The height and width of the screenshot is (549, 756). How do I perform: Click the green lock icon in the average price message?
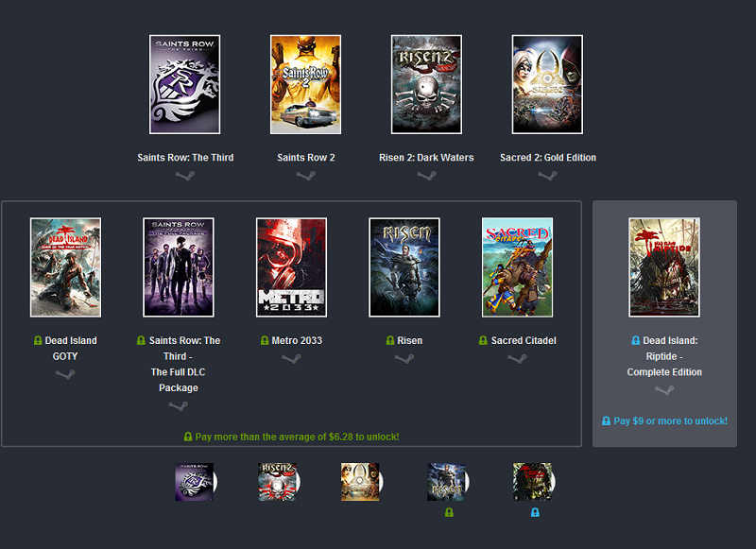click(188, 437)
